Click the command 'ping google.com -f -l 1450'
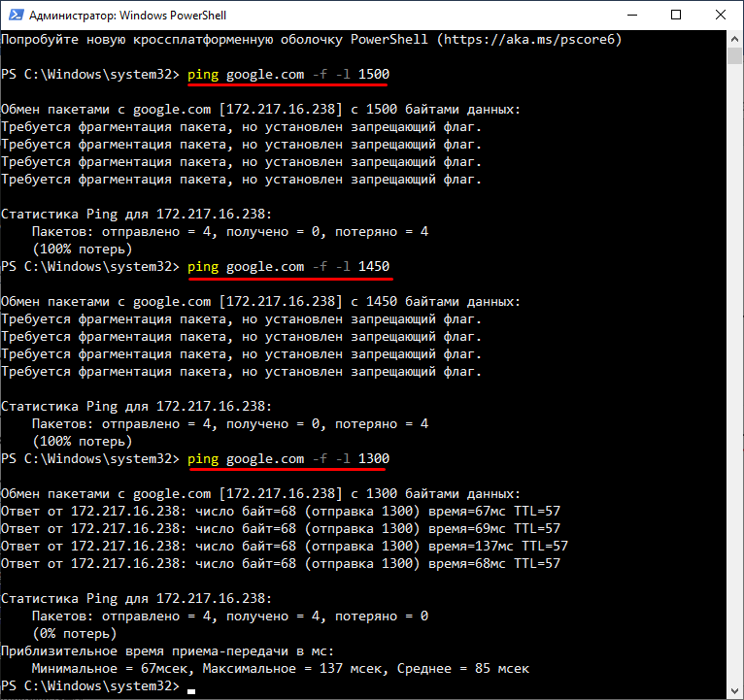Image resolution: width=744 pixels, height=700 pixels. coord(288,267)
